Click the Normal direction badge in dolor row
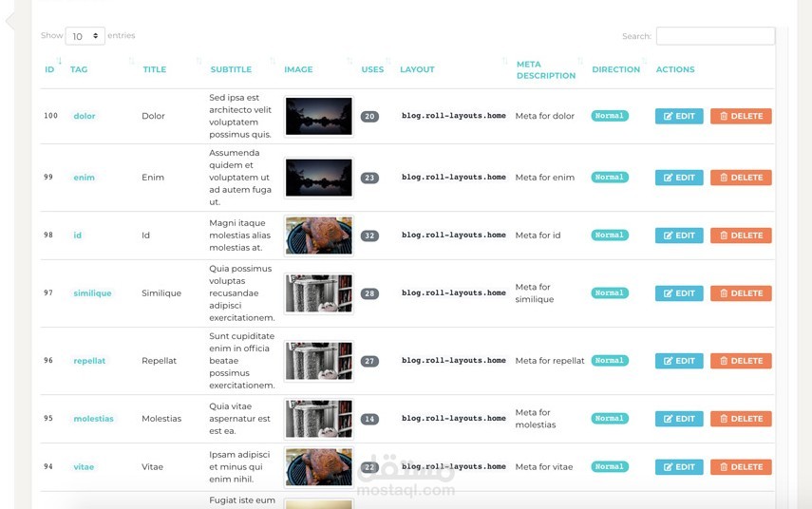The width and height of the screenshot is (812, 509). (610, 116)
